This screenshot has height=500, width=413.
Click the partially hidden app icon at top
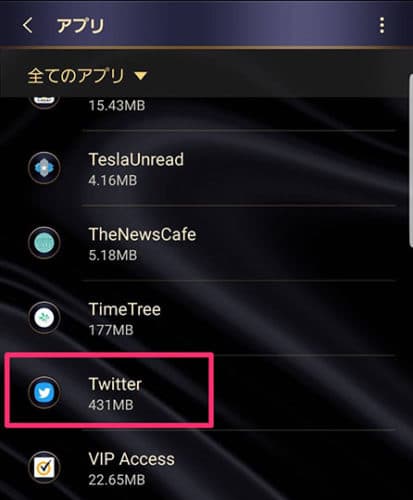point(44,102)
